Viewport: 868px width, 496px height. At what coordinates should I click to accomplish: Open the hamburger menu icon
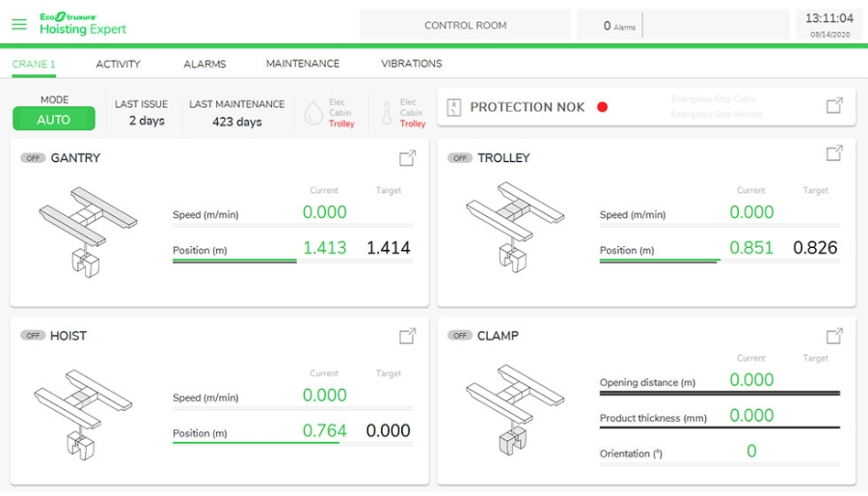point(19,24)
